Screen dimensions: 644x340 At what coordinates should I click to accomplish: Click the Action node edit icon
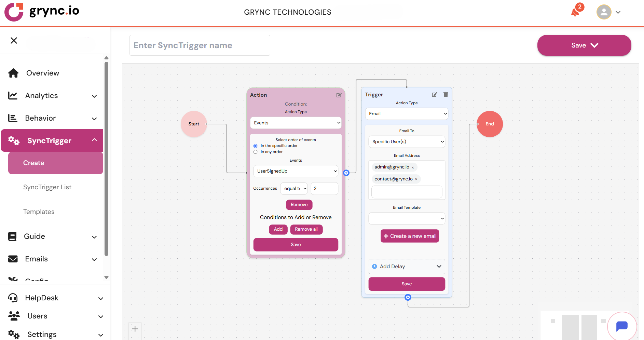tap(339, 95)
